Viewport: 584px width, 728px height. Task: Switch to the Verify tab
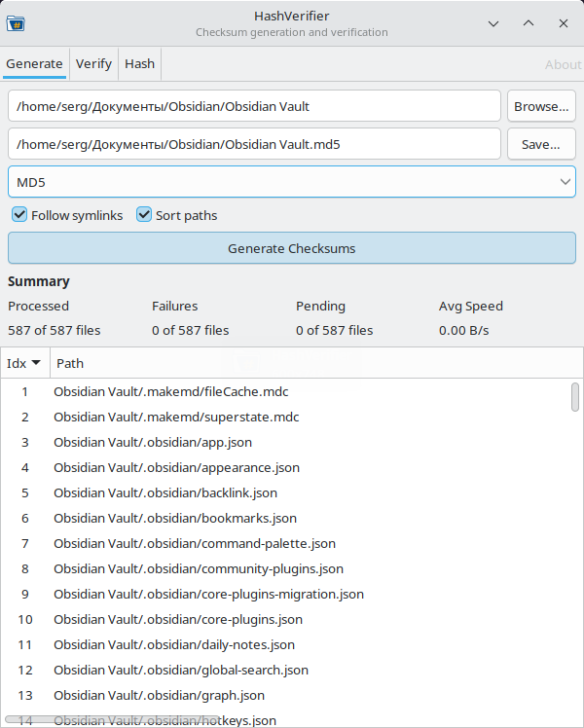(93, 63)
